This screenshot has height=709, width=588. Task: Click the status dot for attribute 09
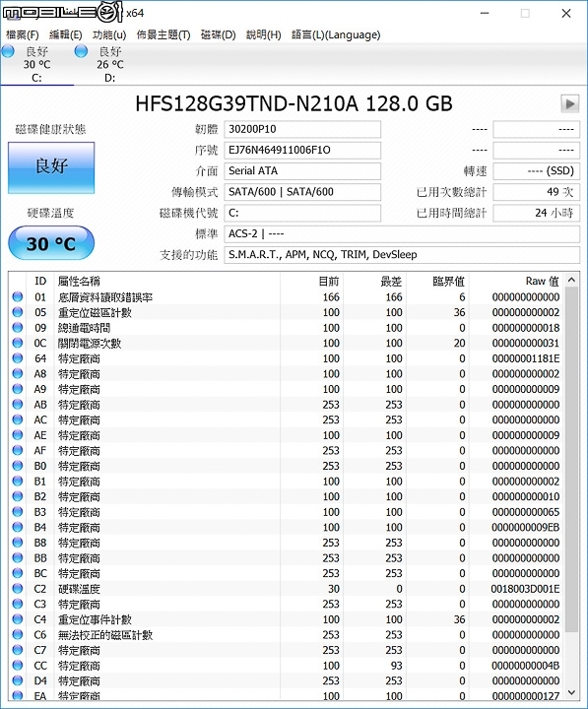(x=18, y=327)
